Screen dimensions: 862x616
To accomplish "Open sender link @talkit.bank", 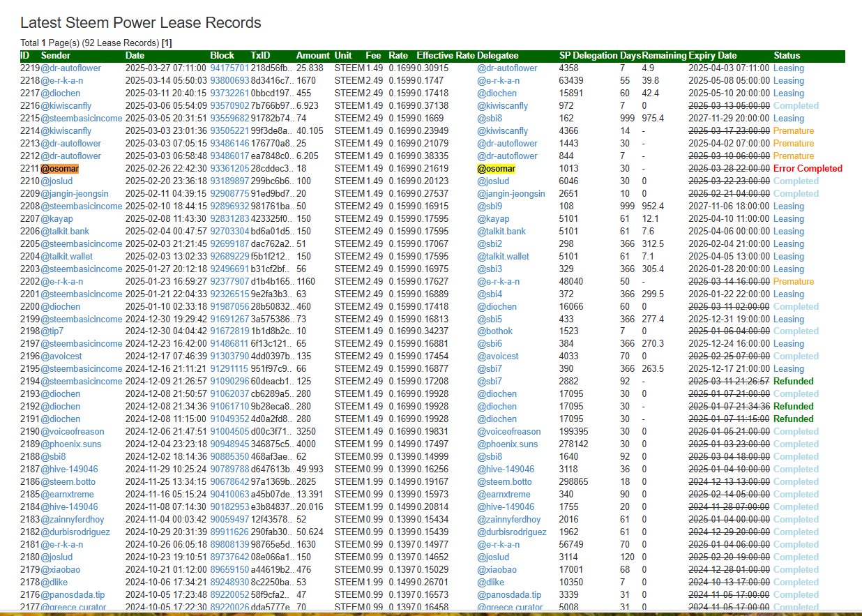I will 65,232.
